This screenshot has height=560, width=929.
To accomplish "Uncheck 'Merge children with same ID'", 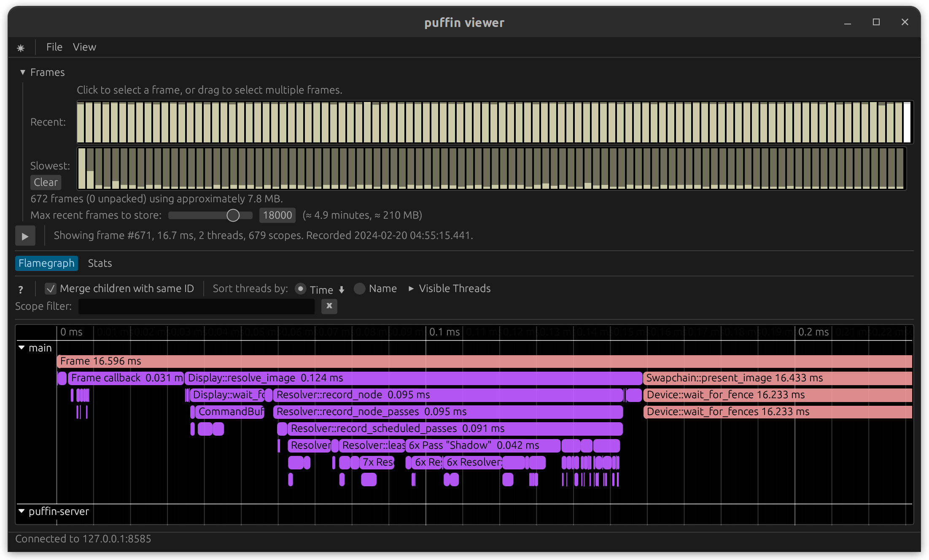I will (x=51, y=289).
